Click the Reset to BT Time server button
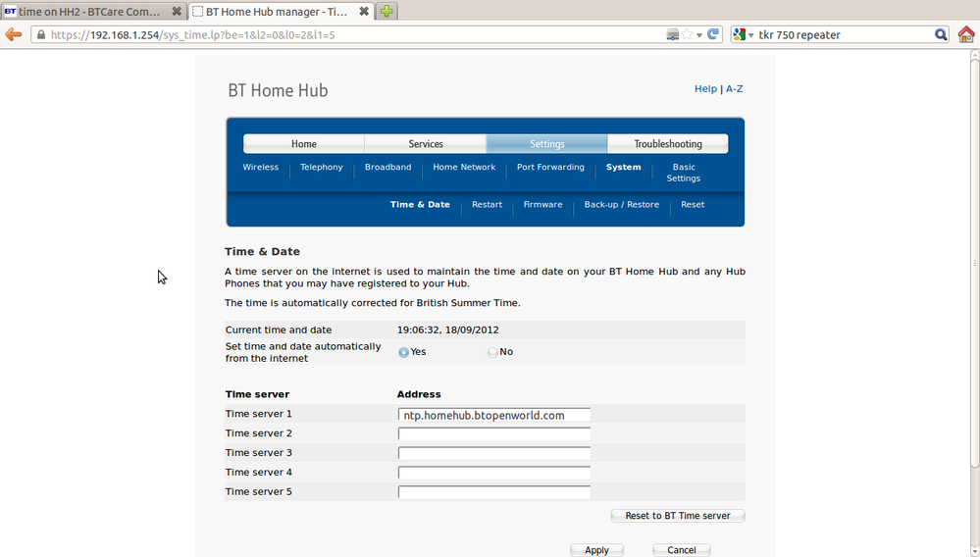 tap(678, 516)
